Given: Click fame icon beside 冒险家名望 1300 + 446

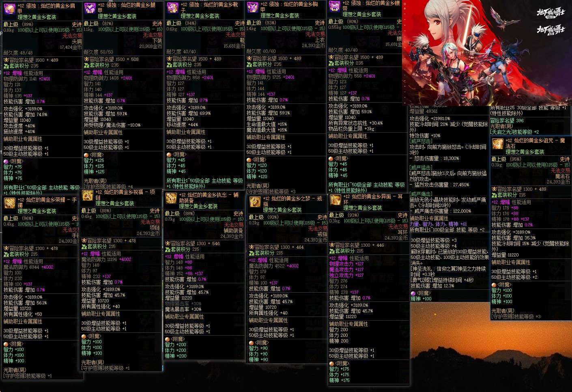Looking at the screenshot, I should [x=332, y=245].
